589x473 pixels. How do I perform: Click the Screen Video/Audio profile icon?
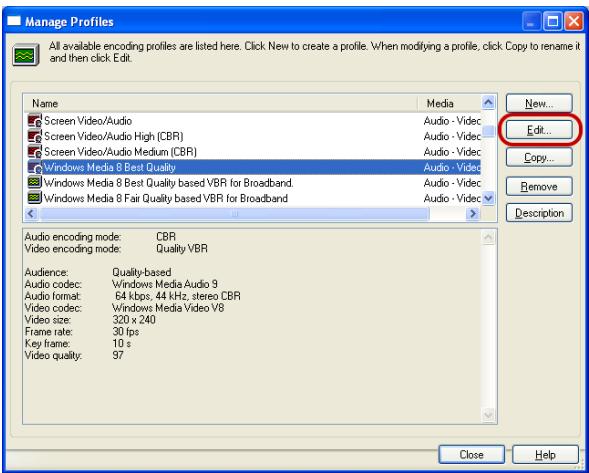point(35,121)
